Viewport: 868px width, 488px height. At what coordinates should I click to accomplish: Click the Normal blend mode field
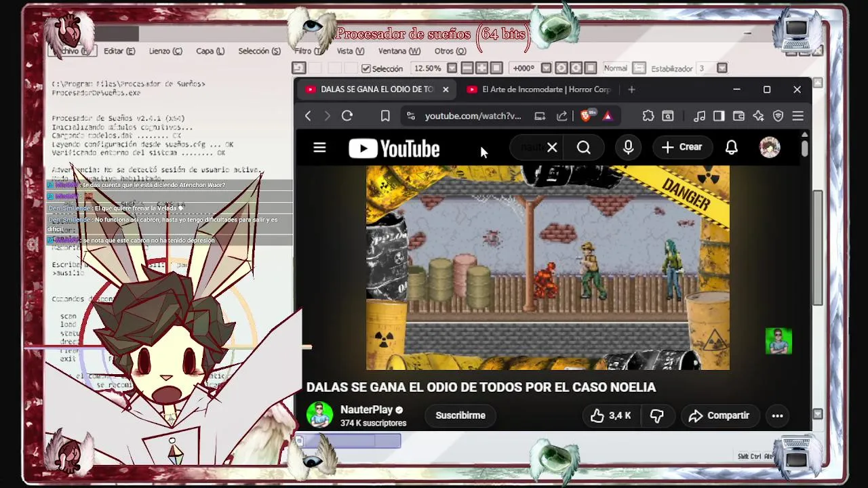[x=616, y=68]
